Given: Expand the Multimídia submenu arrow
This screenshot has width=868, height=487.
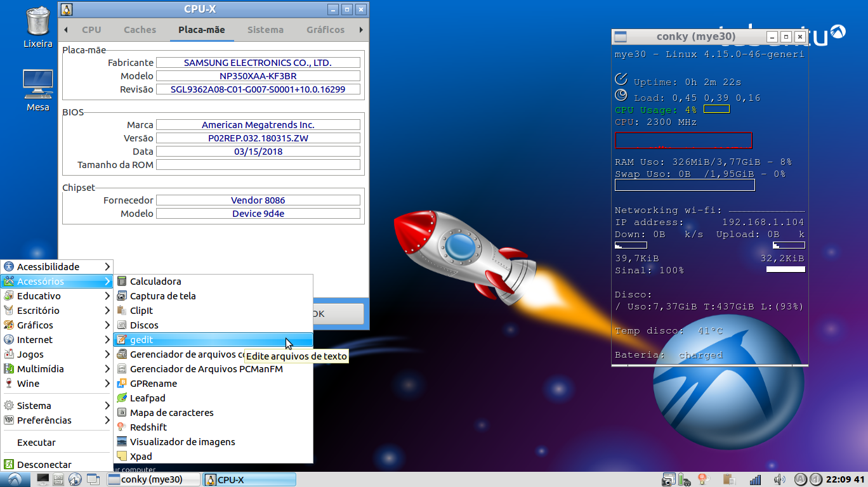Looking at the screenshot, I should (x=107, y=369).
